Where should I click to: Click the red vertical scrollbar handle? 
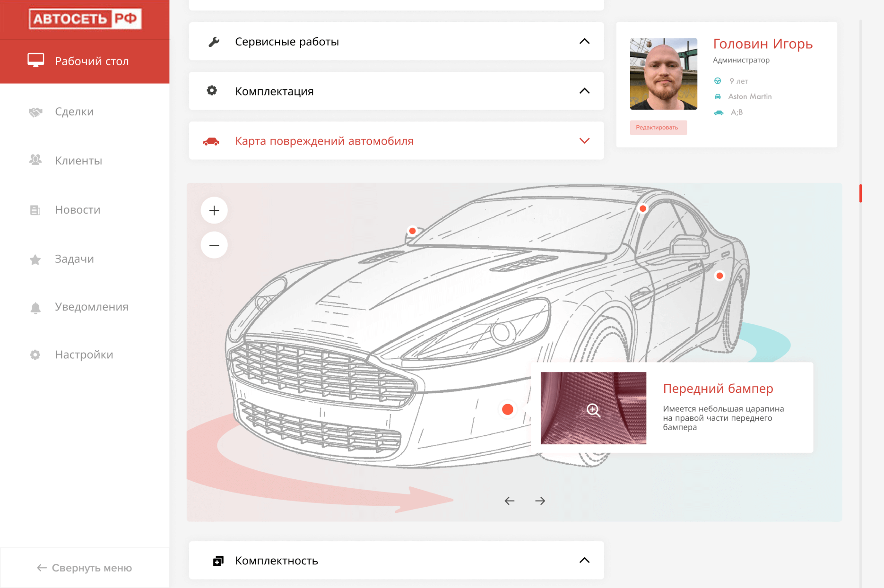[x=860, y=193]
